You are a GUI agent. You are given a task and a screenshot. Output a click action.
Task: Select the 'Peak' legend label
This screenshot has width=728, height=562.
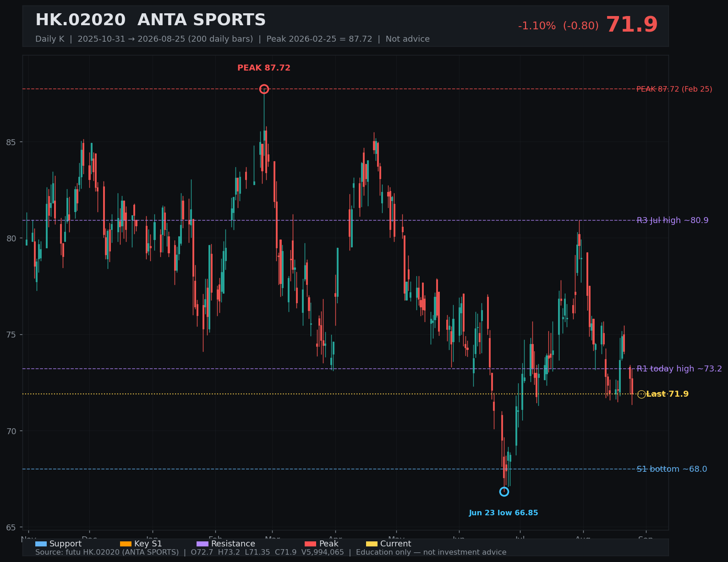[x=328, y=544]
